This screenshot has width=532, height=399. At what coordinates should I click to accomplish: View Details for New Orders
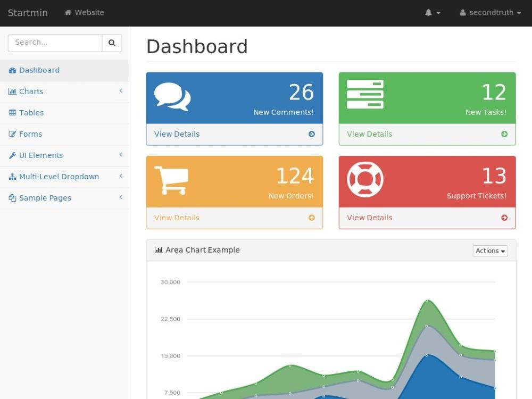coord(177,218)
